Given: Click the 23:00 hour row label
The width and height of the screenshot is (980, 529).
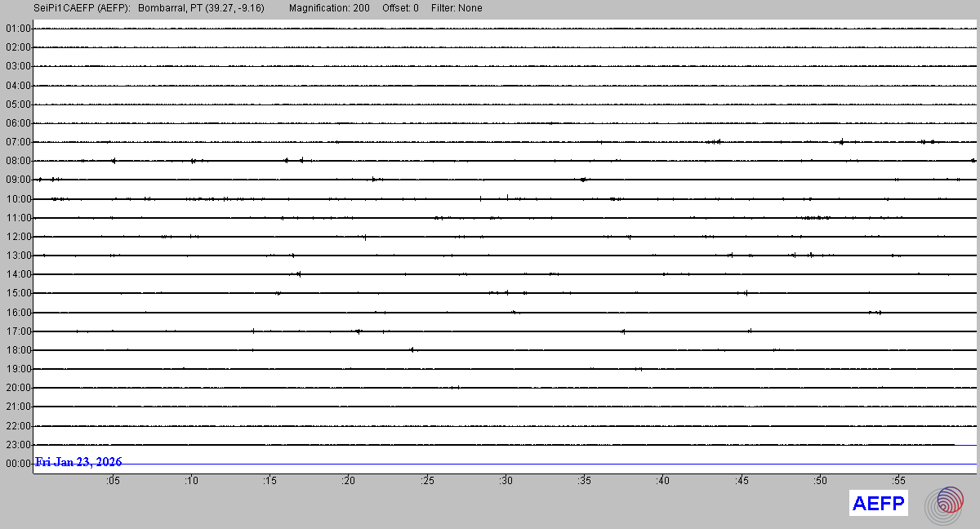Looking at the screenshot, I should [x=18, y=445].
